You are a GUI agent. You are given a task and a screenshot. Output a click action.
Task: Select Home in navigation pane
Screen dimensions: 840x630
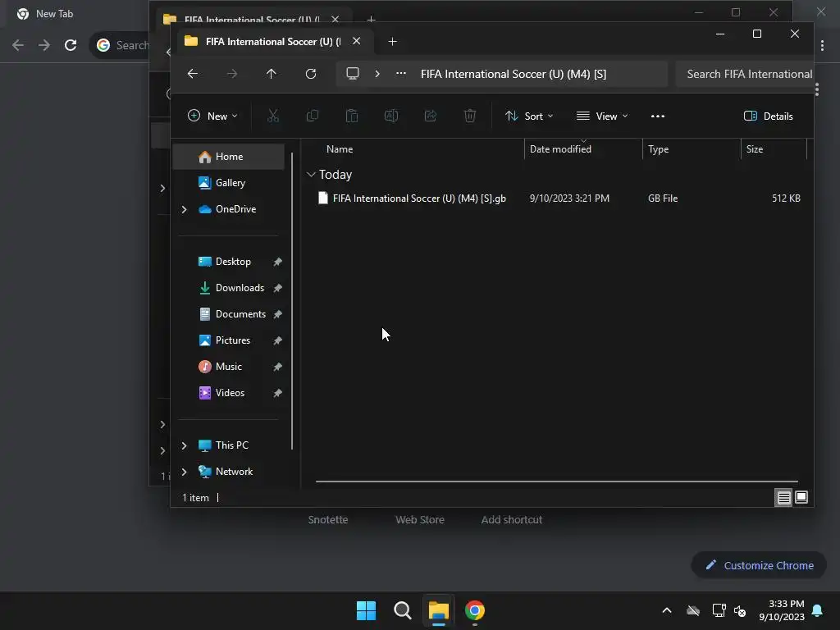pyautogui.click(x=229, y=157)
